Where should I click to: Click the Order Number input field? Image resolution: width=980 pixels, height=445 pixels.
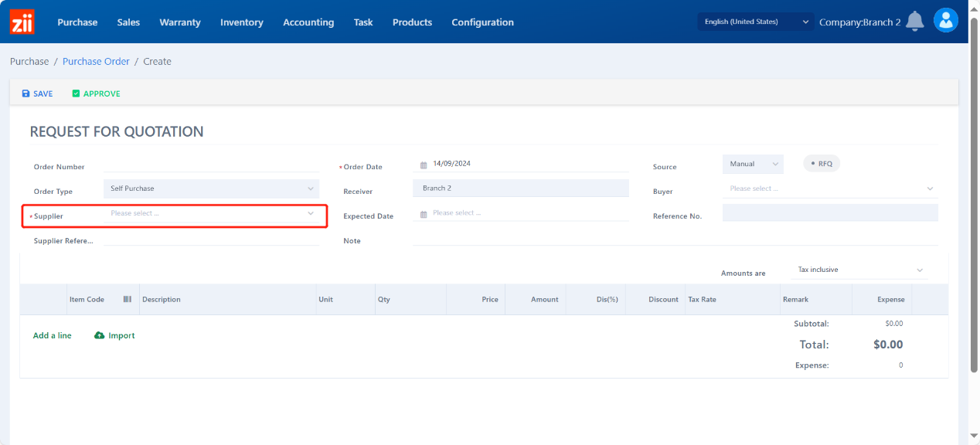[210, 166]
